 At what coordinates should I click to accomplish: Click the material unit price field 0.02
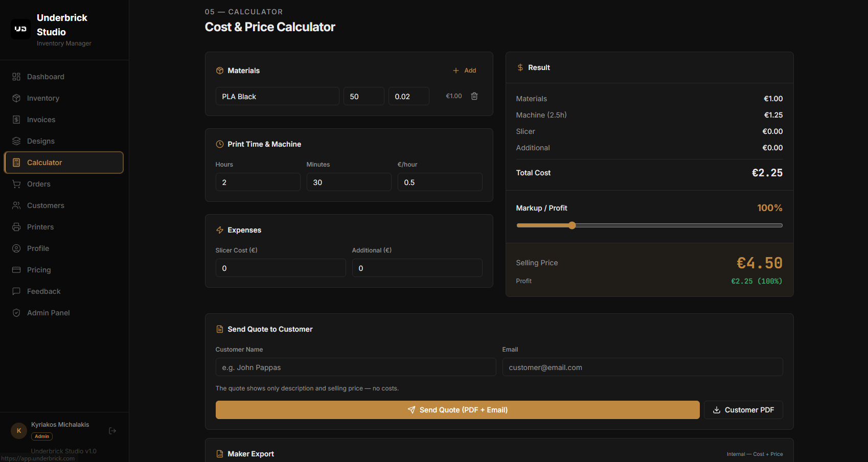(x=409, y=96)
